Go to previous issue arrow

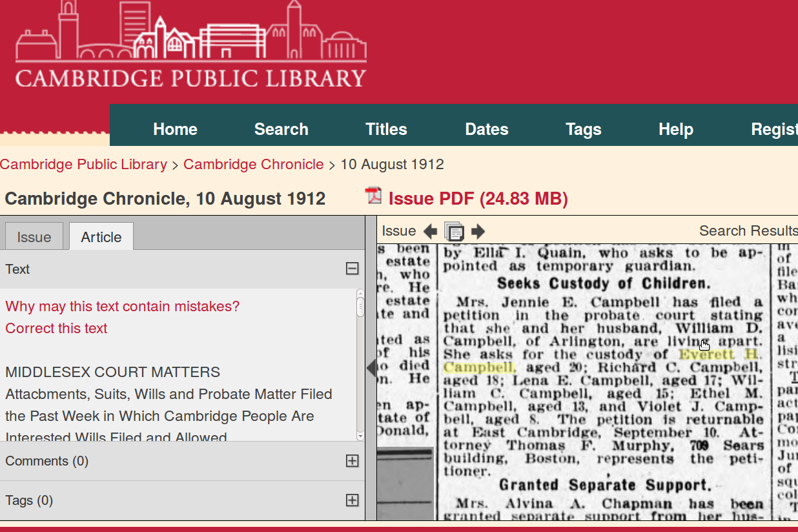pos(430,231)
